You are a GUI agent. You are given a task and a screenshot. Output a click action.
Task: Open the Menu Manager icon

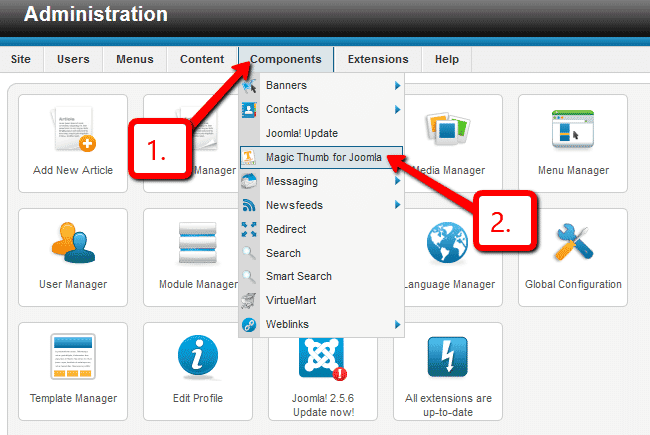(x=573, y=129)
